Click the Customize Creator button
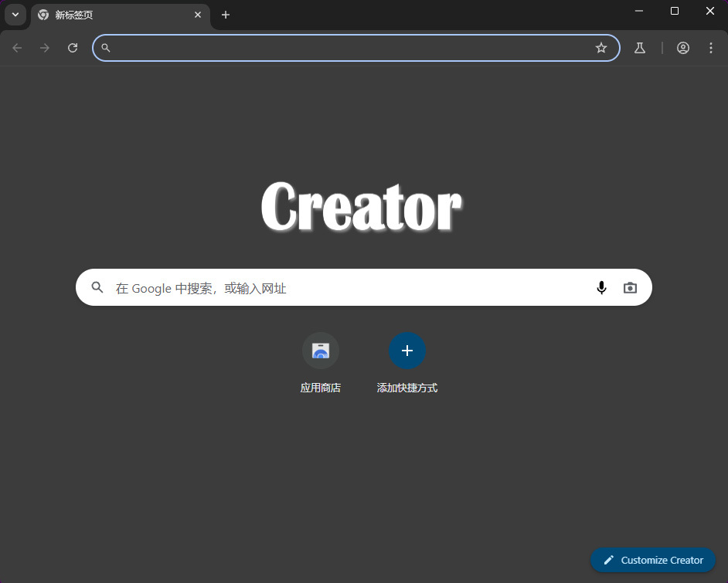728x583 pixels. [653, 561]
